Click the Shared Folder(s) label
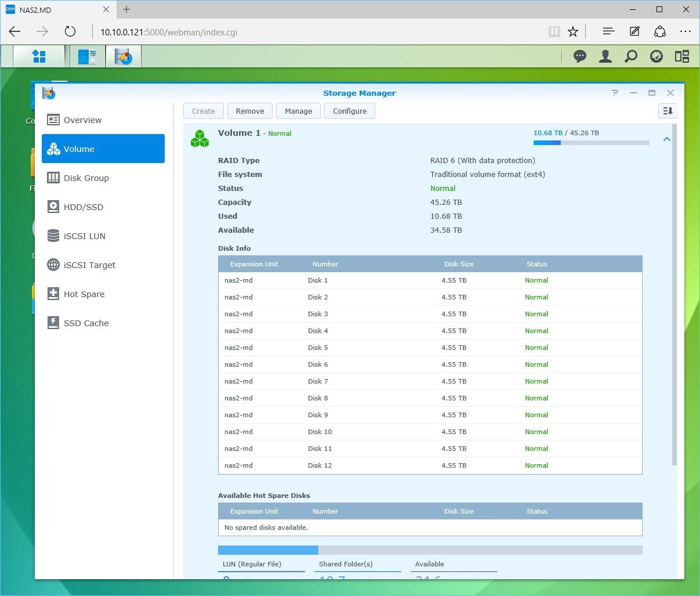 click(346, 564)
